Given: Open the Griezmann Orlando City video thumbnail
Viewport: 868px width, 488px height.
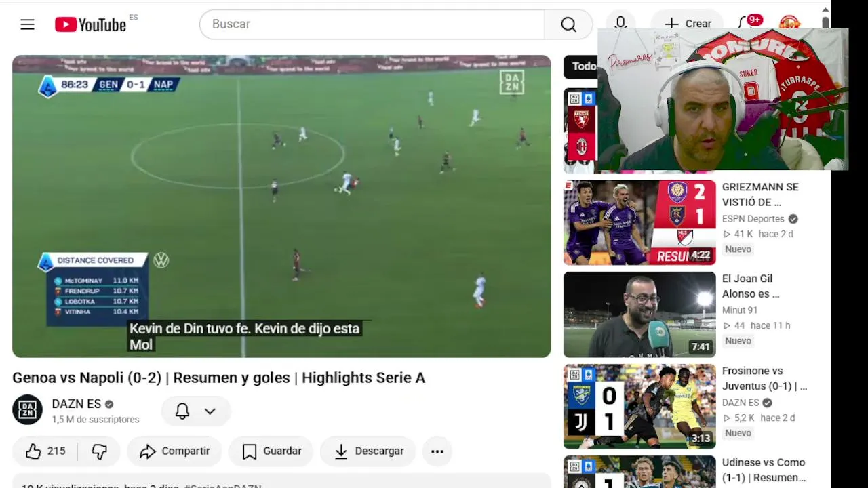Looking at the screenshot, I should pos(639,222).
